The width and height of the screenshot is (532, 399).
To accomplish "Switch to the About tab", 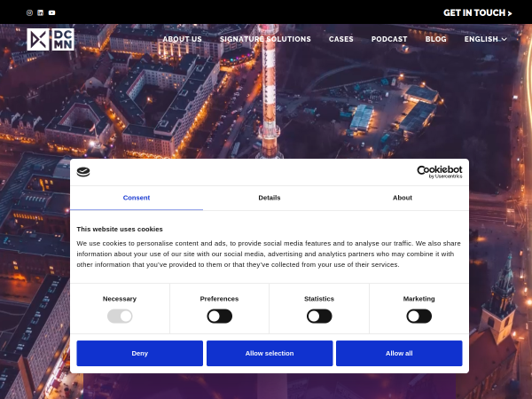I will [x=403, y=198].
